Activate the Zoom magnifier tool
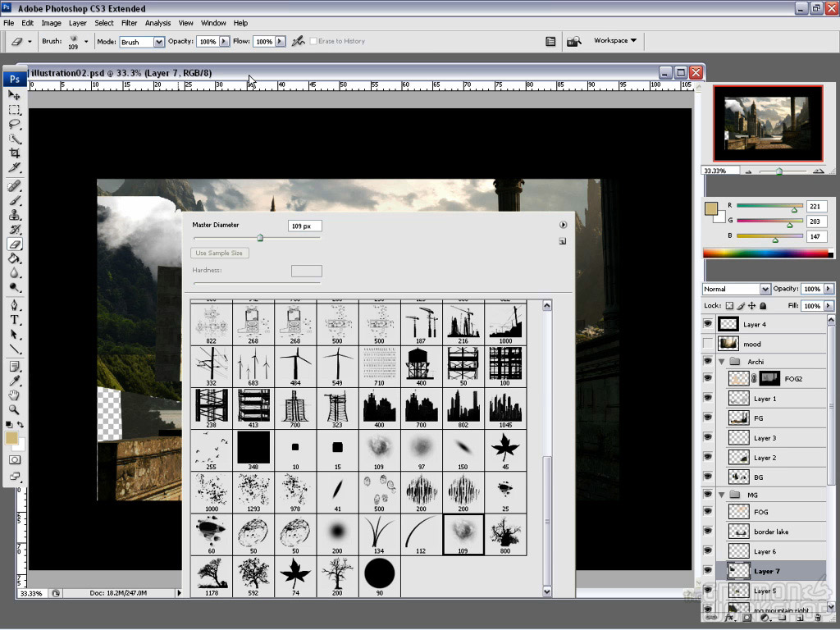The width and height of the screenshot is (840, 630). pos(15,409)
